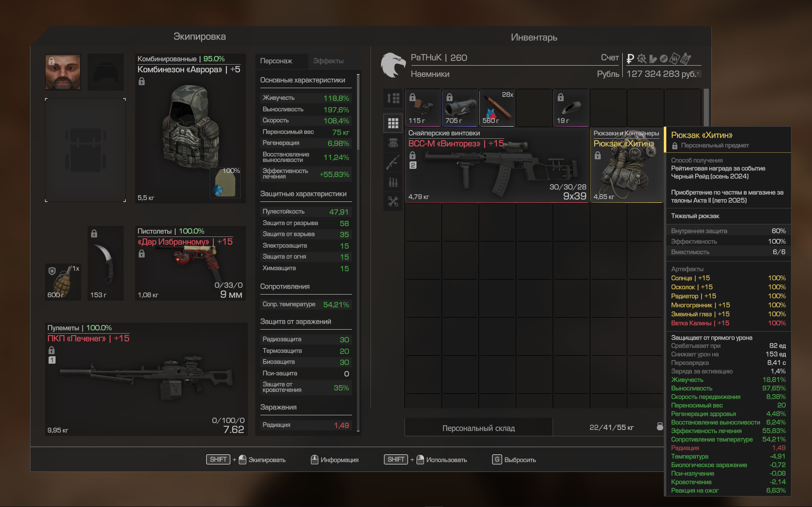Click the Экипировать hint button

(x=246, y=459)
